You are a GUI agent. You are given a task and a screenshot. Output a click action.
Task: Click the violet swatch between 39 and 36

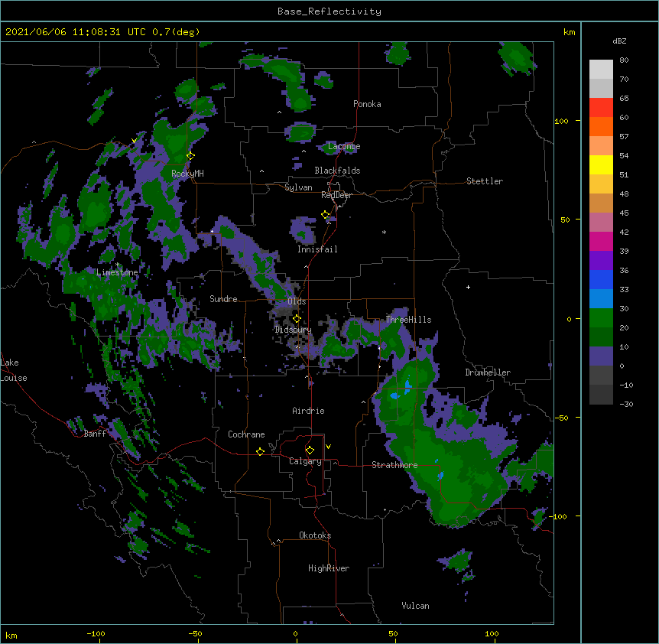click(601, 261)
